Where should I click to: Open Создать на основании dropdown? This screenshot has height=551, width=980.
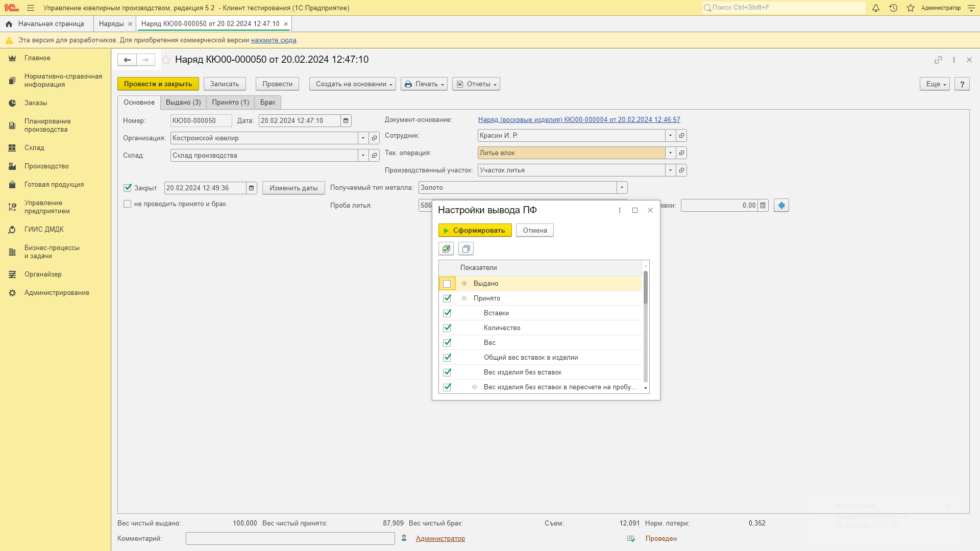[x=353, y=84]
